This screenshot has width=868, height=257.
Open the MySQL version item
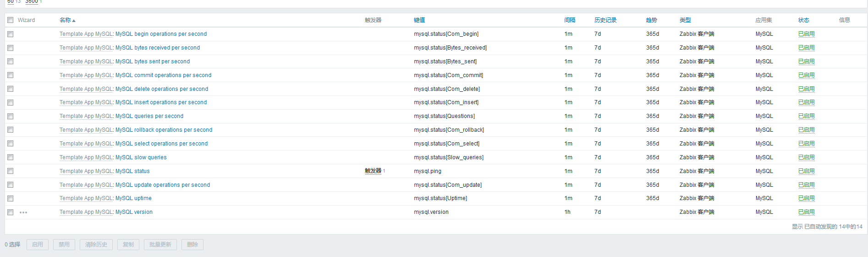pyautogui.click(x=134, y=212)
